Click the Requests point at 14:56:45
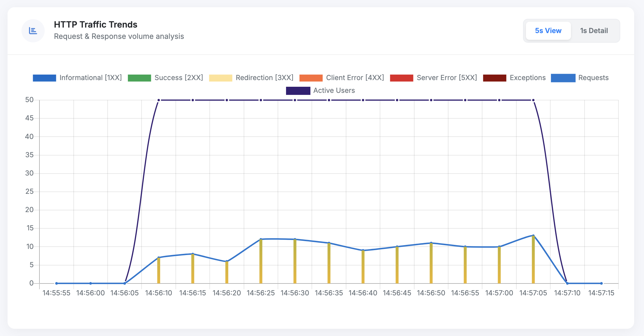The image size is (644, 336). coord(397,247)
